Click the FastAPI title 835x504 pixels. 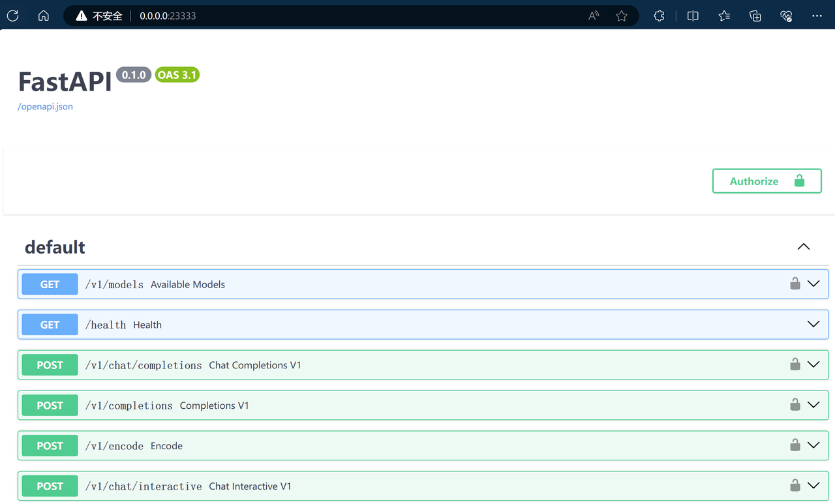(x=65, y=82)
